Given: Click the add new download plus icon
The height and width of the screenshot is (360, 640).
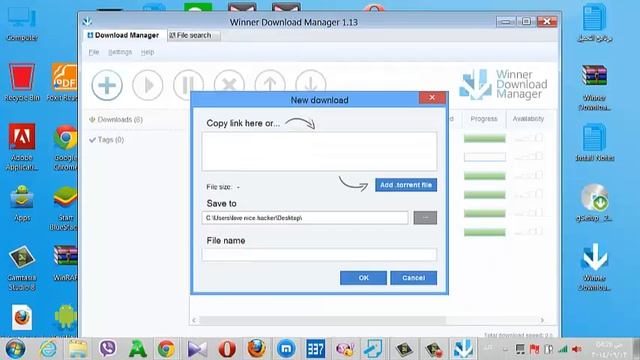Looking at the screenshot, I should 107,85.
